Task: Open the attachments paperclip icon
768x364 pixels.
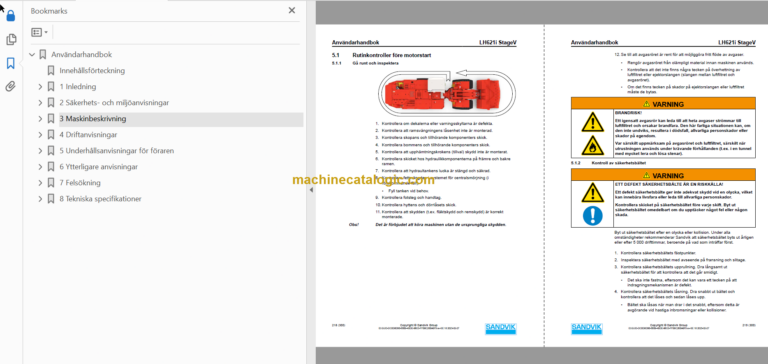Action: pos(11,87)
